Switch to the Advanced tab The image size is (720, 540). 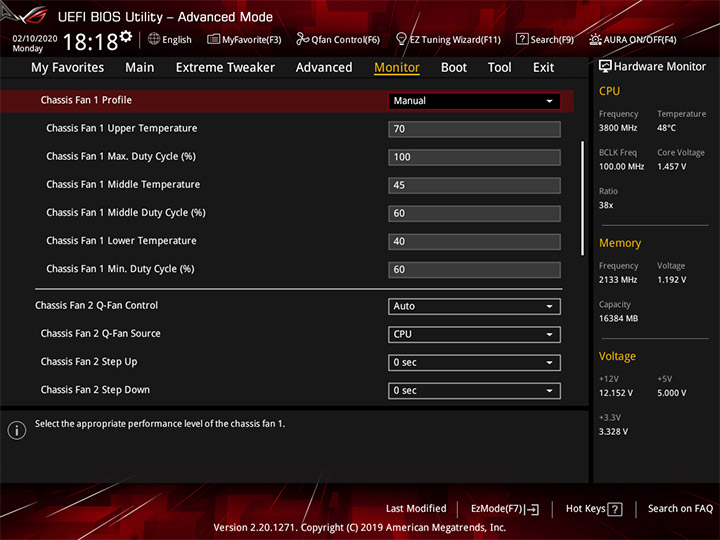point(324,68)
